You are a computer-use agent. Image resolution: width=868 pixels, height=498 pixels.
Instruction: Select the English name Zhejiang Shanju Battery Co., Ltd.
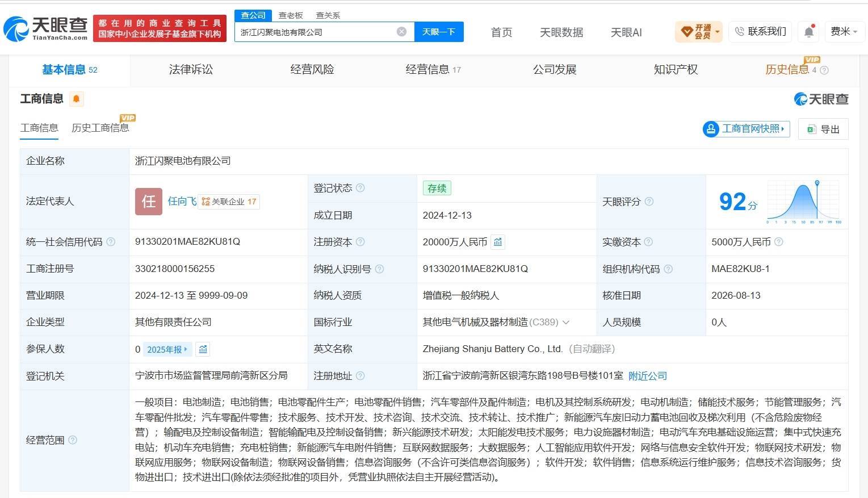click(x=493, y=349)
